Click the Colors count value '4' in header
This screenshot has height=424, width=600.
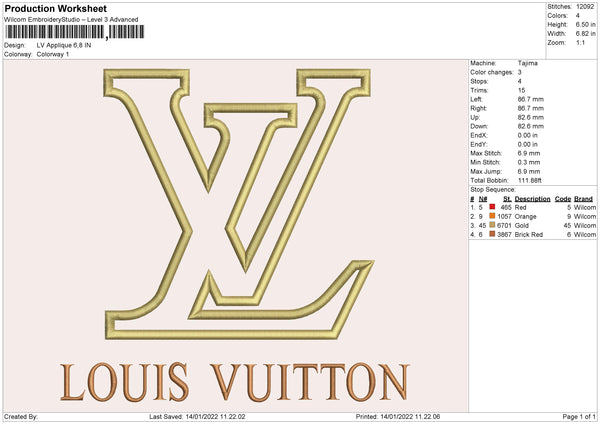[x=578, y=16]
